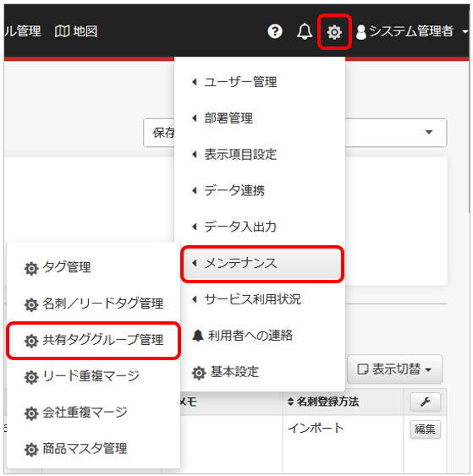The height and width of the screenshot is (476, 473).
Task: Click the notification bell icon
Action: (x=305, y=31)
